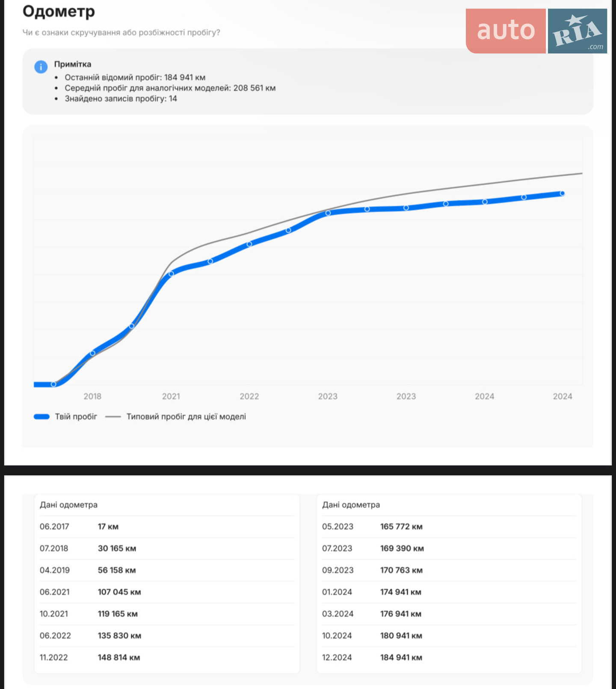Screen dimensions: 616x689
Task: Click the auto logo in the watermark
Action: coord(506,31)
